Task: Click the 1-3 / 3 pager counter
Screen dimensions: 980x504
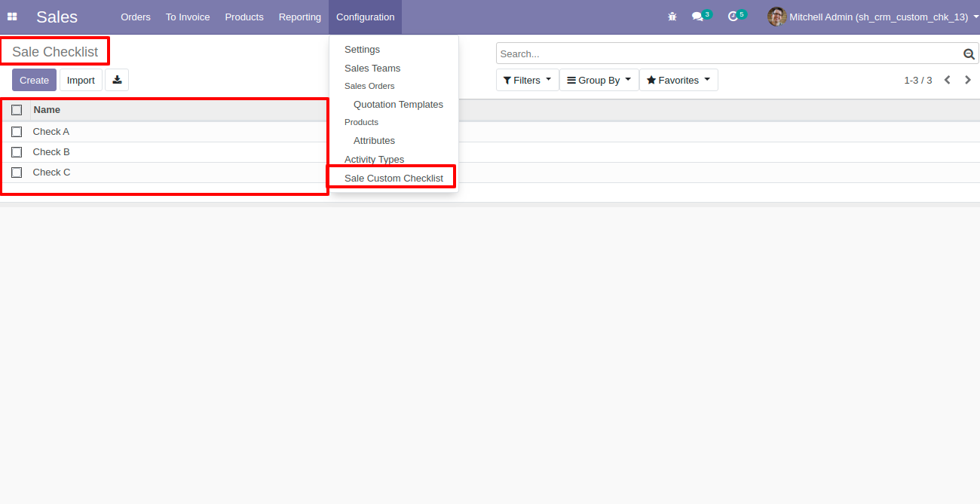Action: click(x=918, y=80)
